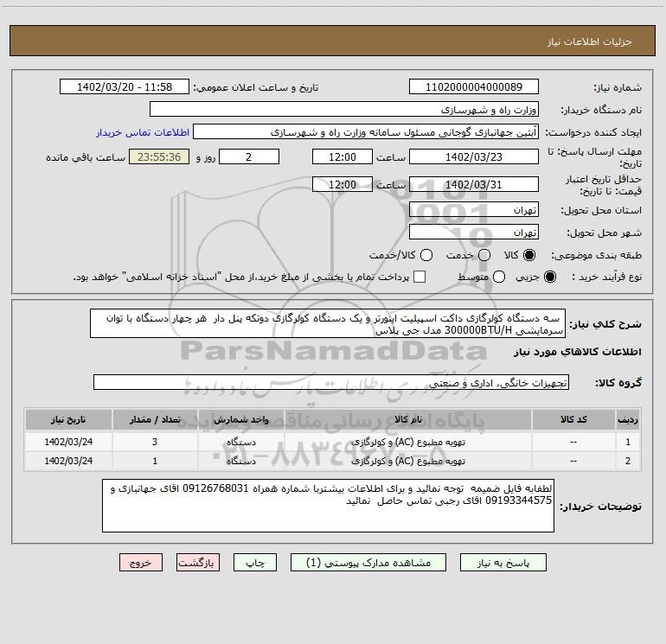Screen dimensions: 666x644
Task: Click the واحد شمارش column header
Action: tap(241, 419)
